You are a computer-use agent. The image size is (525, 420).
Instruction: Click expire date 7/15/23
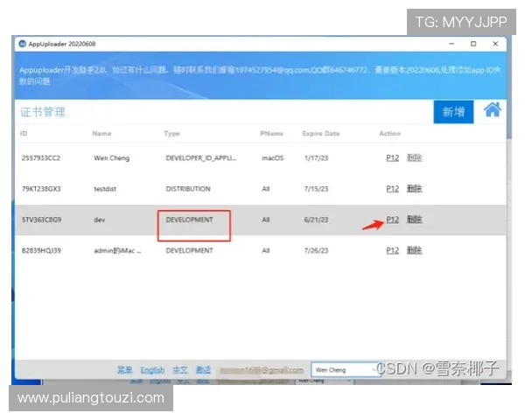coord(316,189)
